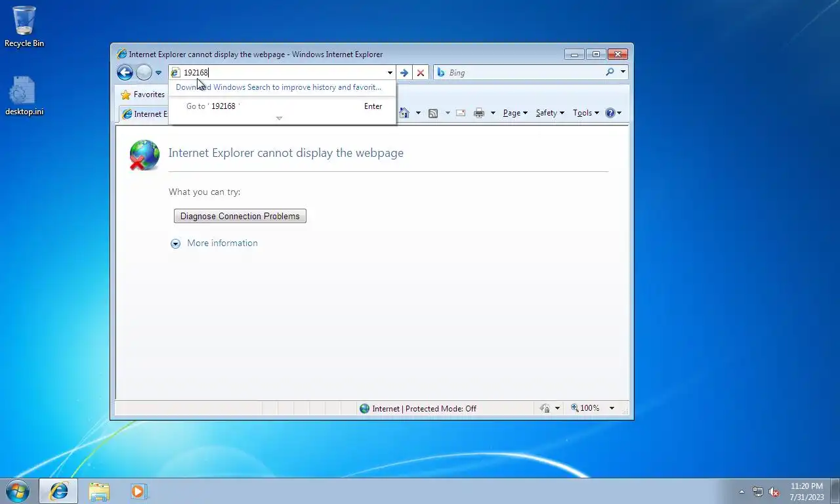Click the Print icon
840x504 pixels.
(479, 113)
